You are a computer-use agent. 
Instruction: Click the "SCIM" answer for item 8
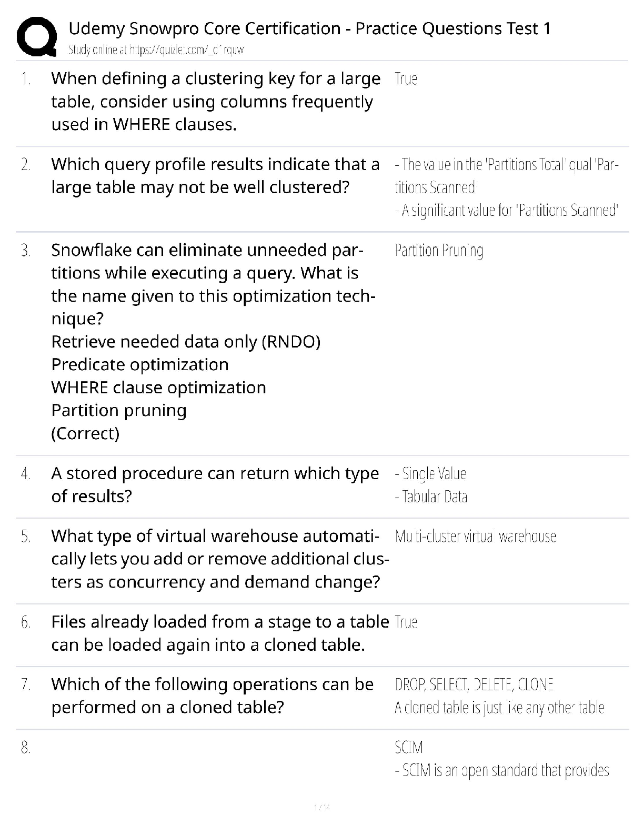409,747
